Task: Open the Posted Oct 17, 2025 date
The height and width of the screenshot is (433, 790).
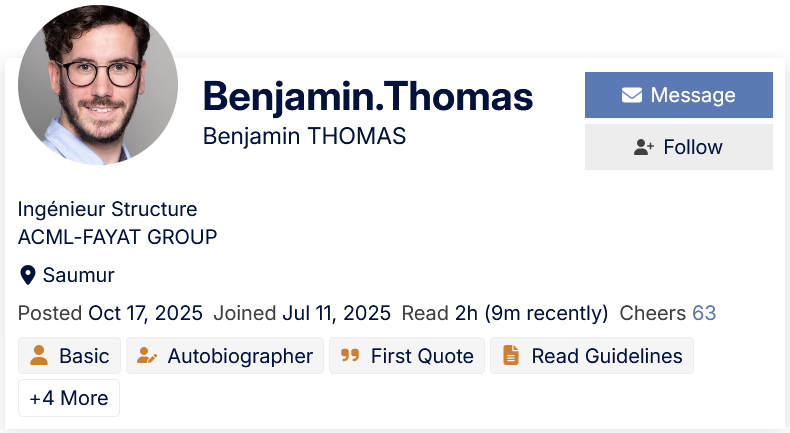Action: (x=145, y=313)
